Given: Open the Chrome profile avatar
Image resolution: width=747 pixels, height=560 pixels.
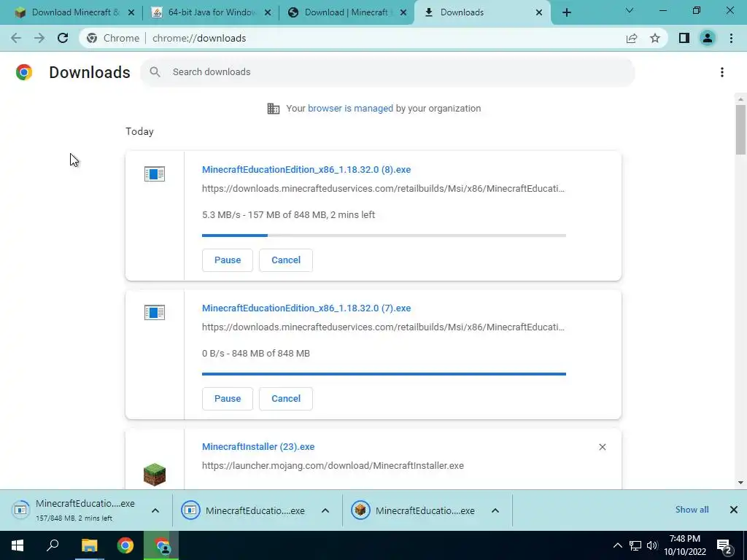Looking at the screenshot, I should [x=708, y=38].
